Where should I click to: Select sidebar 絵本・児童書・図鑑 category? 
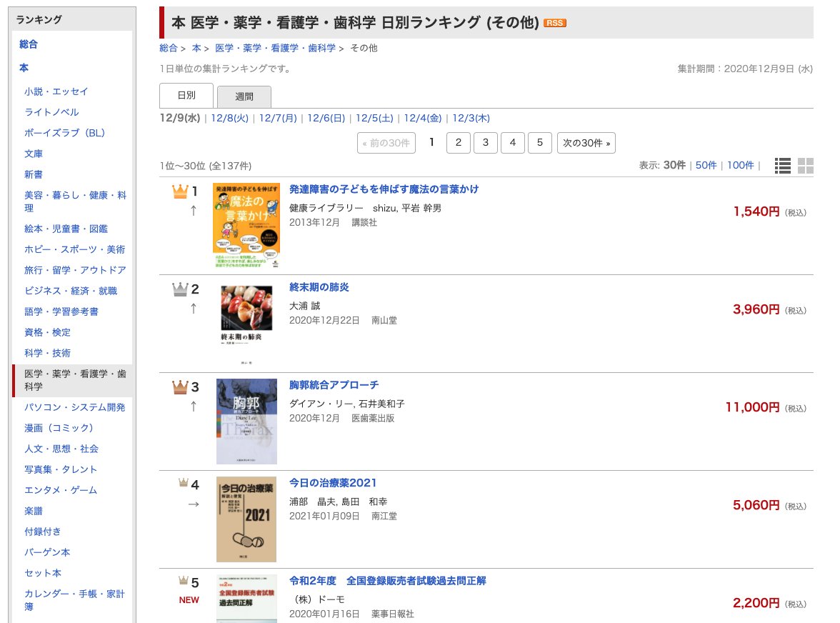pos(66,229)
